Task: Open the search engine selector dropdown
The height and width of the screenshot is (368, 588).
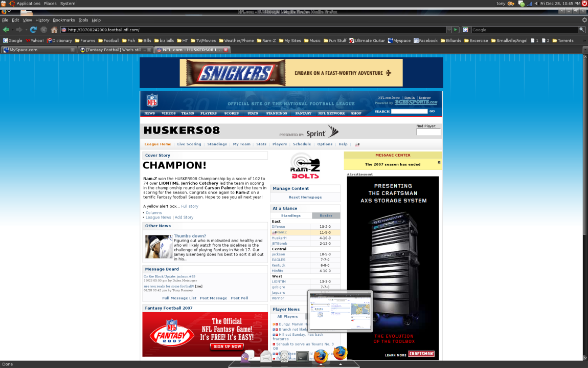Action: (x=466, y=30)
